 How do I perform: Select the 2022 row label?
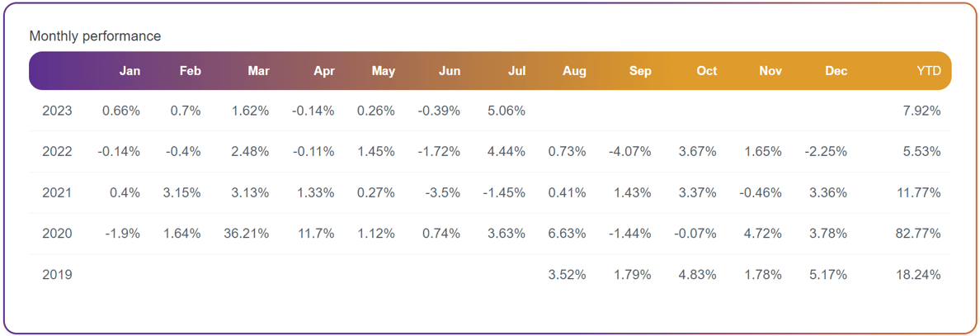(57, 152)
